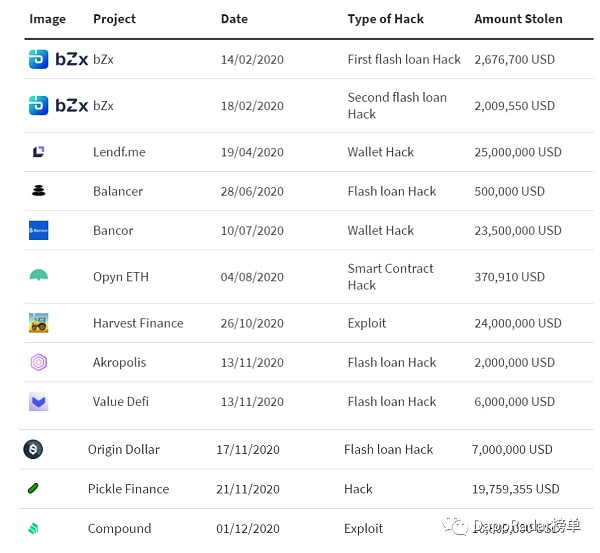The width and height of the screenshot is (600, 553).
Task: Click the Balancer logo icon
Action: tap(39, 191)
